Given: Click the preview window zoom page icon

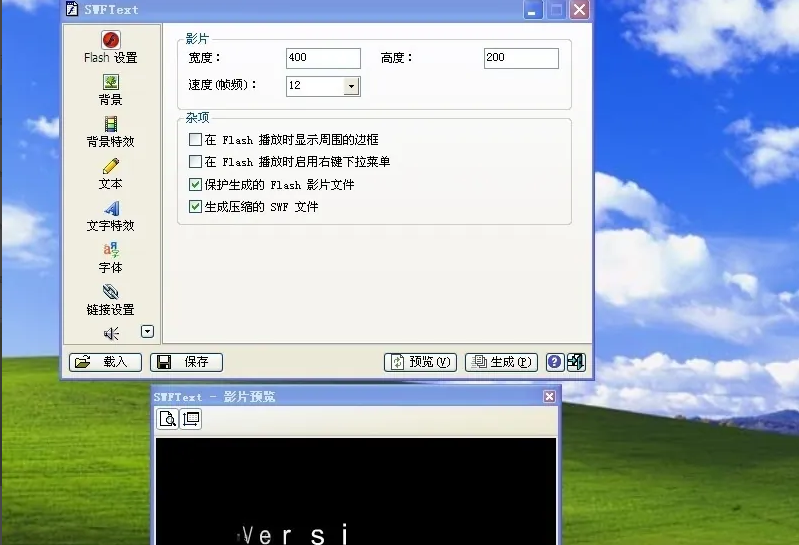Looking at the screenshot, I should pos(167,419).
